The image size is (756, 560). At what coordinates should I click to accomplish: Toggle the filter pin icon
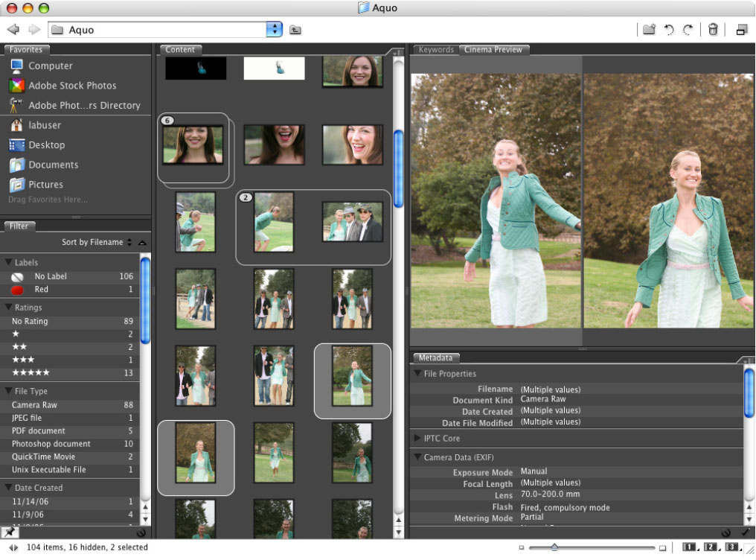coord(10,532)
